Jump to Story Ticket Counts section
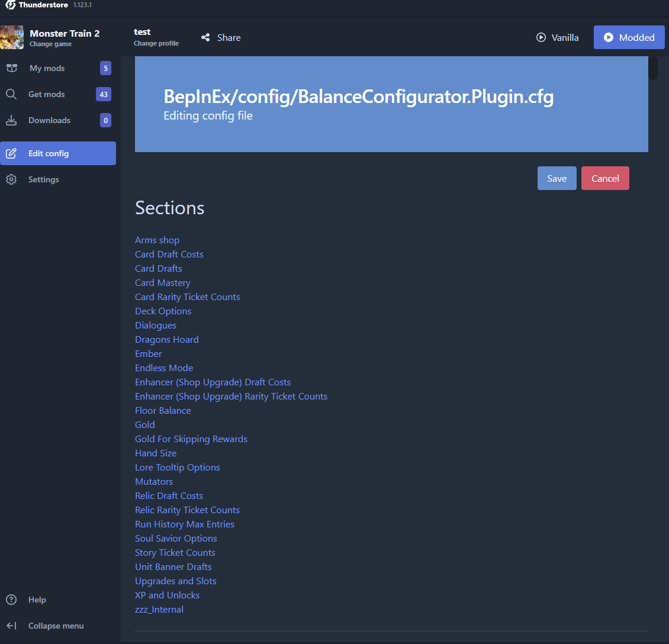This screenshot has height=644, width=669. [175, 553]
